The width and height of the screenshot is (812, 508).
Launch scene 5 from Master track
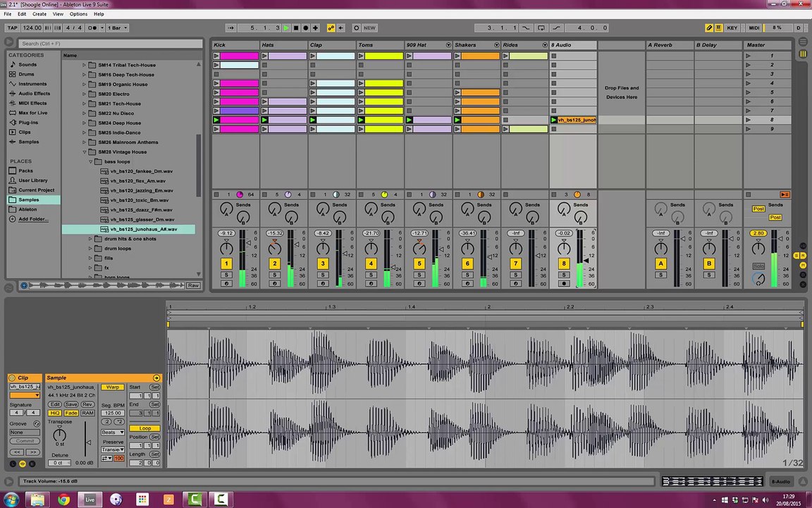[748, 92]
